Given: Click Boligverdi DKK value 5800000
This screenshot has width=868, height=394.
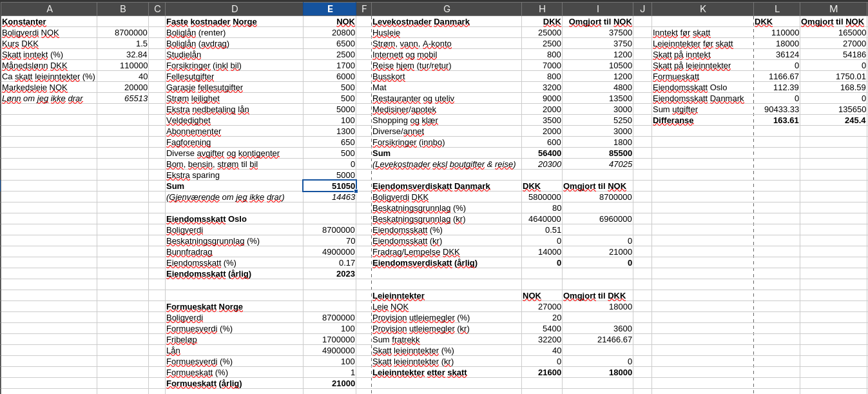Looking at the screenshot, I should pyautogui.click(x=542, y=197).
